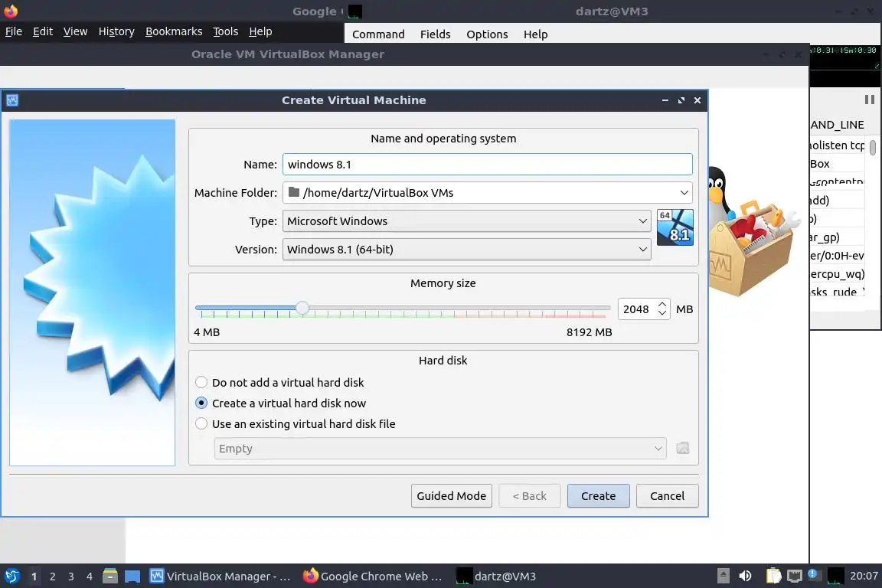Switch to workspace 1
Screen dimensions: 882x588
[x=34, y=577]
